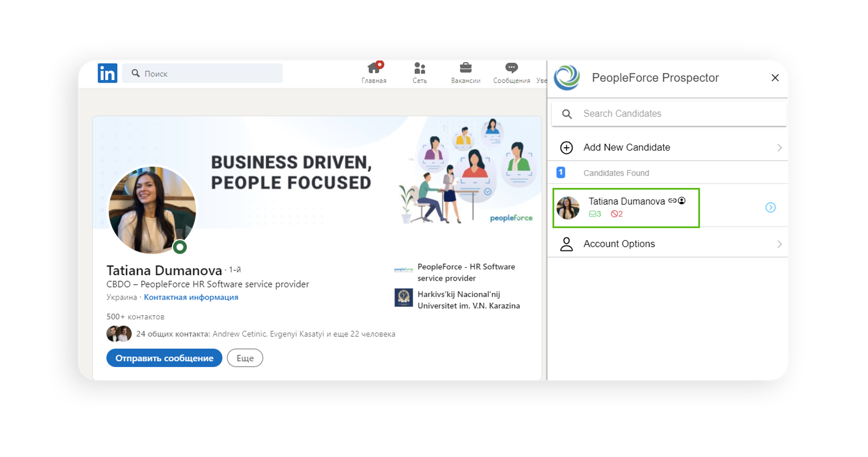Open PeopleForce - HR Software company link
This screenshot has width=868, height=457.
[466, 273]
